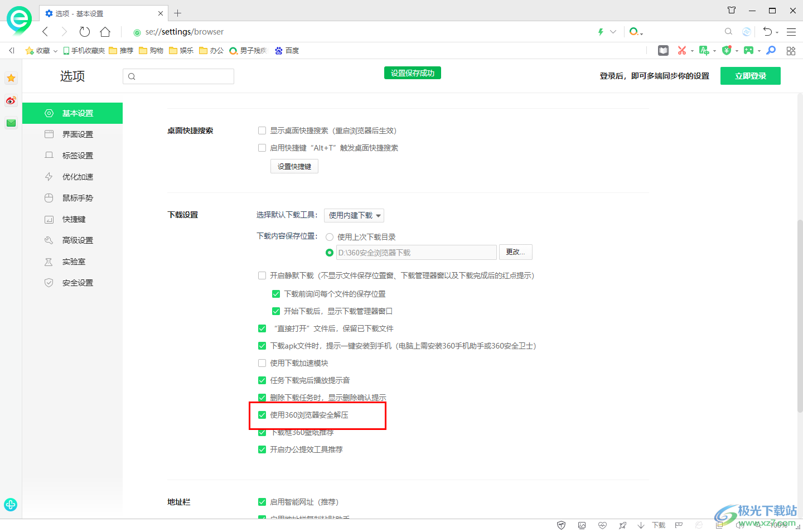803x532 pixels.
Task: Open the green mail sidebar icon
Action: tap(11, 123)
